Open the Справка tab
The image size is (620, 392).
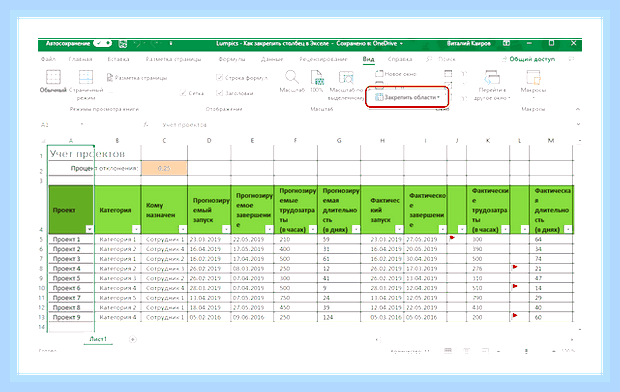(400, 59)
